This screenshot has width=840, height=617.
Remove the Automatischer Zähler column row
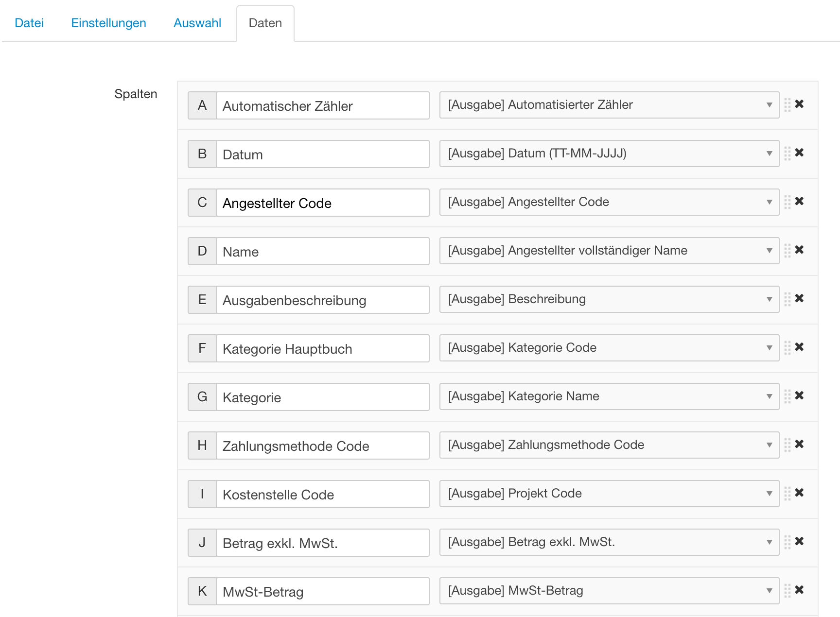click(x=799, y=104)
